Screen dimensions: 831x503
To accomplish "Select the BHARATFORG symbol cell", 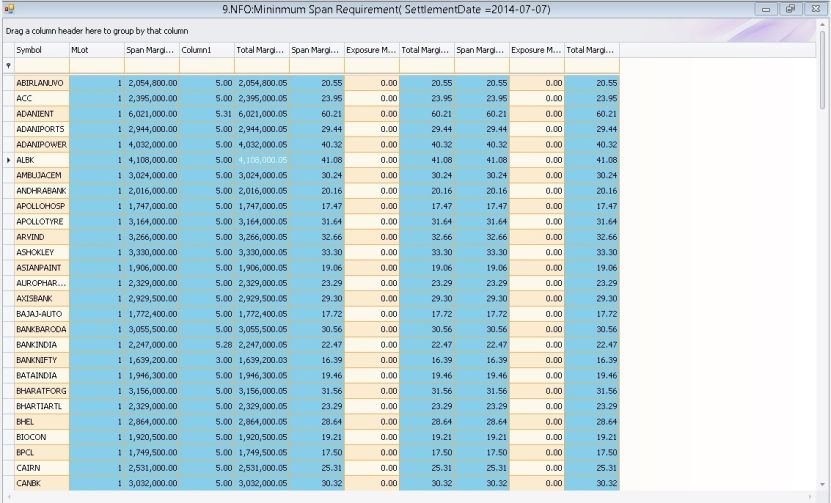I will (41, 390).
